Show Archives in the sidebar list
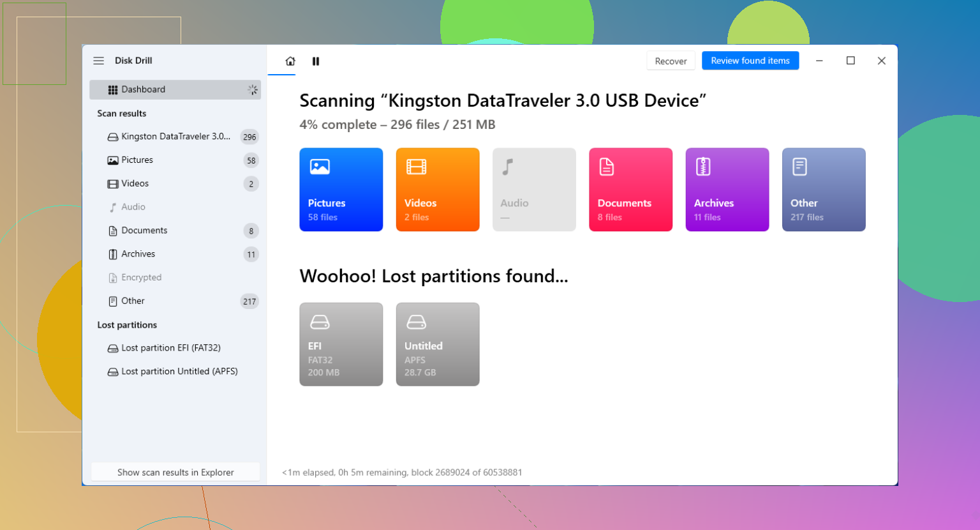The height and width of the screenshot is (530, 980). 175,254
